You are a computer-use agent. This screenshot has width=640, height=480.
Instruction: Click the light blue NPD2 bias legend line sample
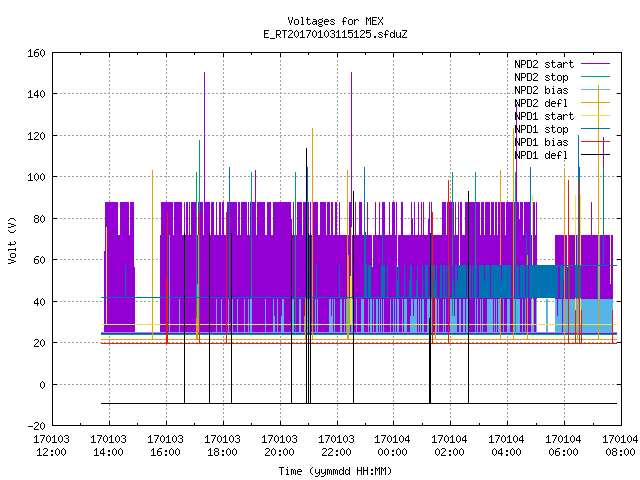595,90
